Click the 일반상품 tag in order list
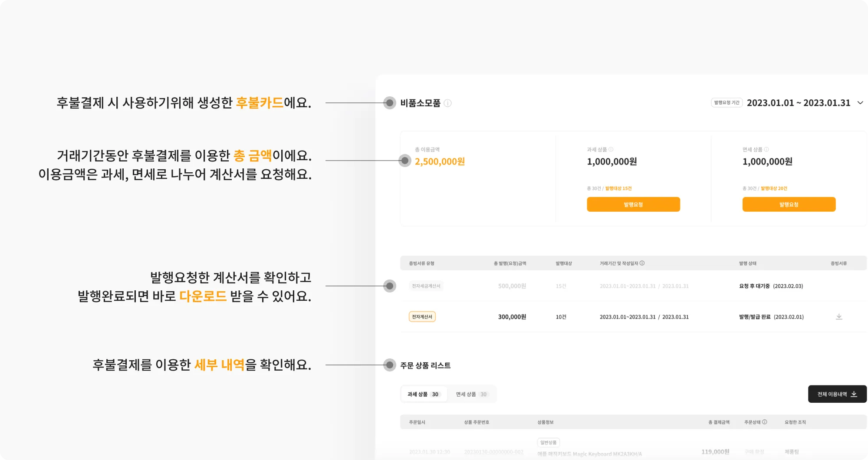868x460 pixels. (x=548, y=443)
